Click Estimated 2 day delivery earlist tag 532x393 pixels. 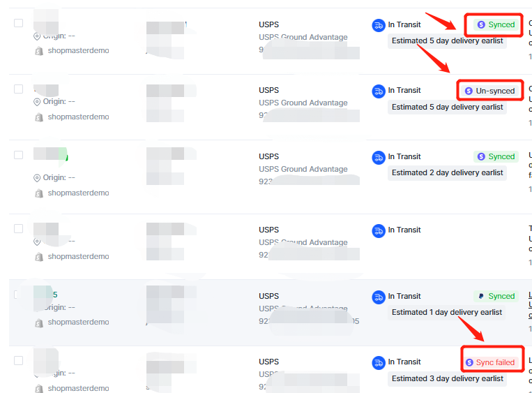click(x=447, y=173)
